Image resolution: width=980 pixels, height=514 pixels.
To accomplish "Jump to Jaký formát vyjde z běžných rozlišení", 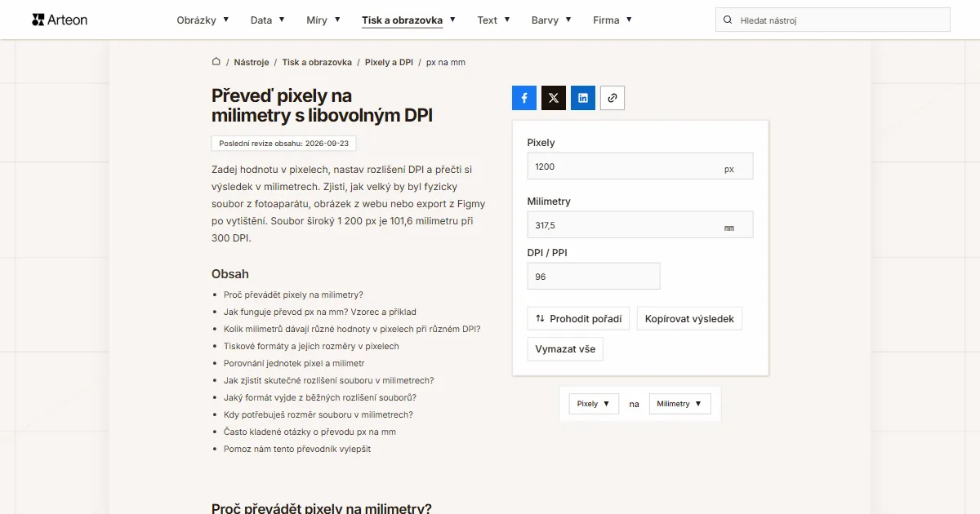I will click(320, 397).
